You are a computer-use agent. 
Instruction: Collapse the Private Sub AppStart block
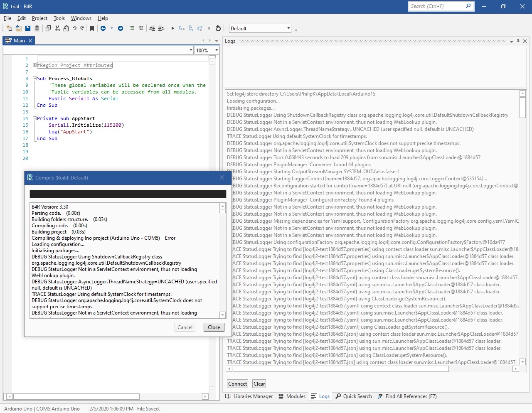pos(35,118)
